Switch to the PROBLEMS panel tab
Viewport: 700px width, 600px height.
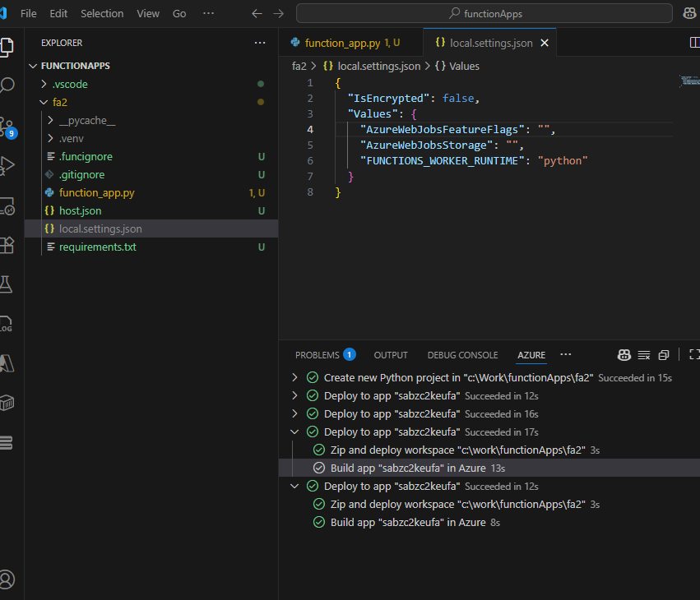coord(325,355)
